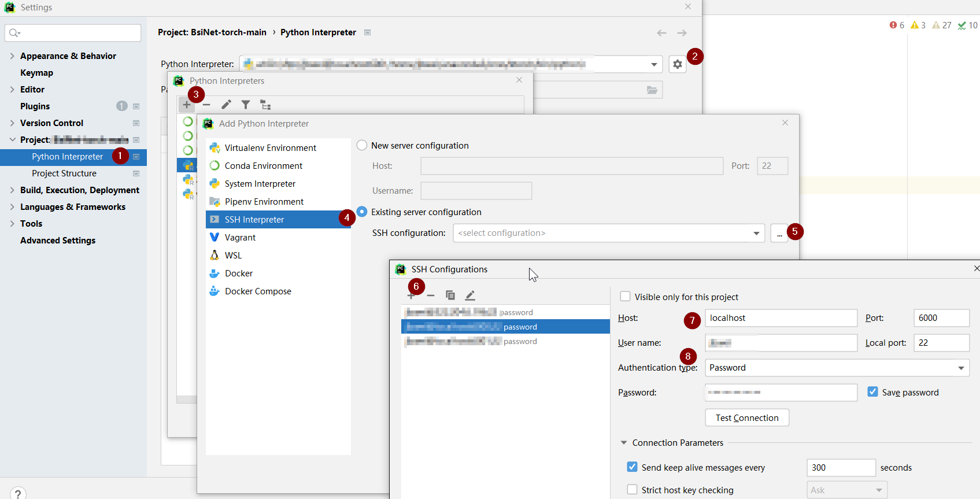Click the keep alive seconds field showing 300

[841, 468]
